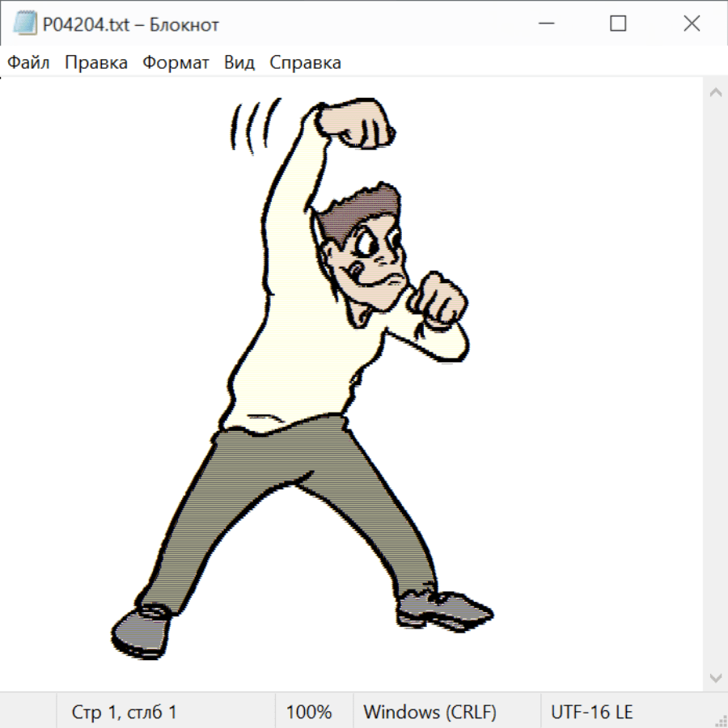Click the 100% zoom indicator

click(x=309, y=713)
